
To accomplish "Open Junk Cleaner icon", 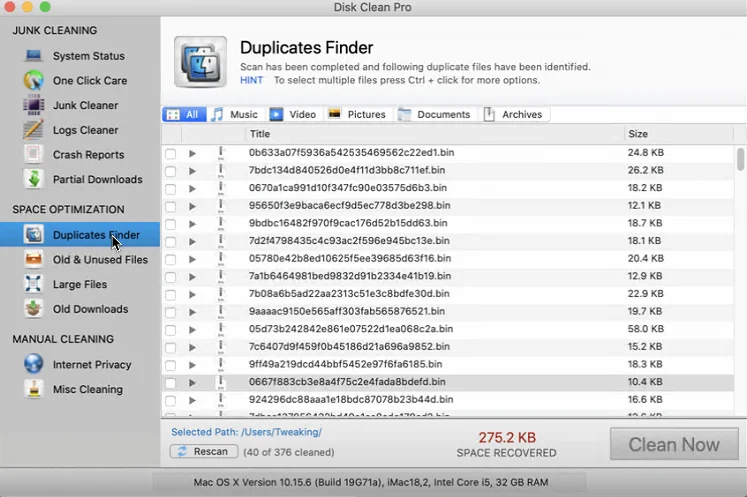I will click(34, 105).
